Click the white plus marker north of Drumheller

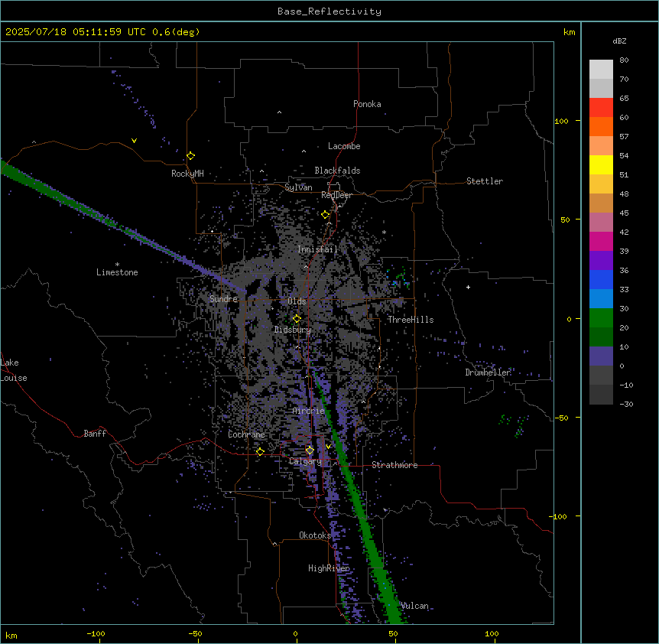coord(468,287)
